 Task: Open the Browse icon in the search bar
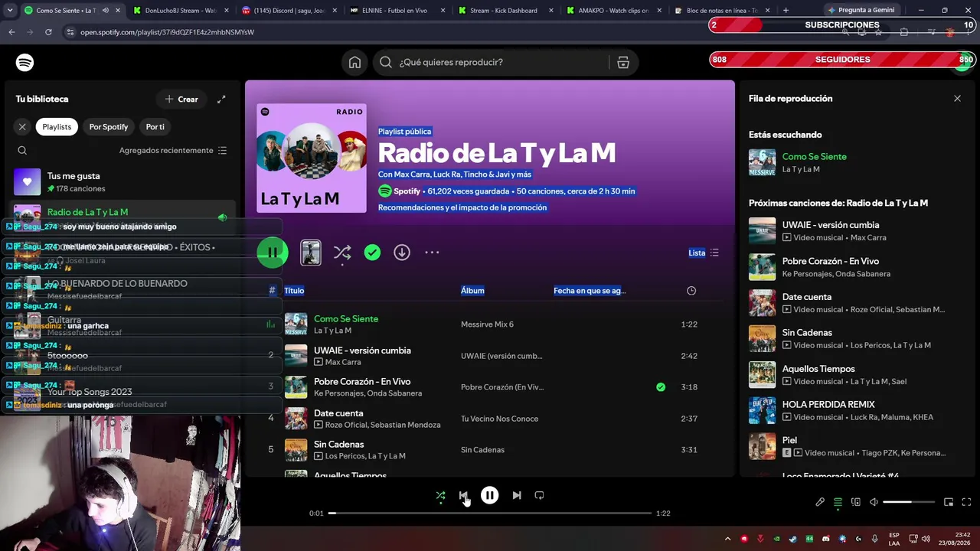(623, 63)
